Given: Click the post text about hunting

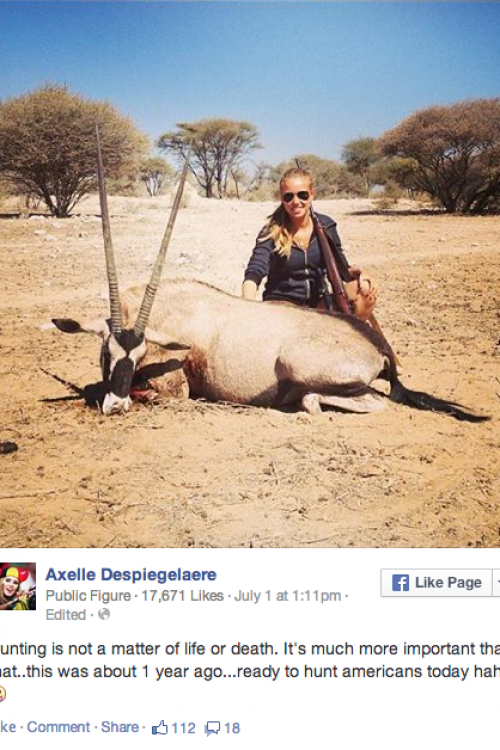Looking at the screenshot, I should coord(250,660).
